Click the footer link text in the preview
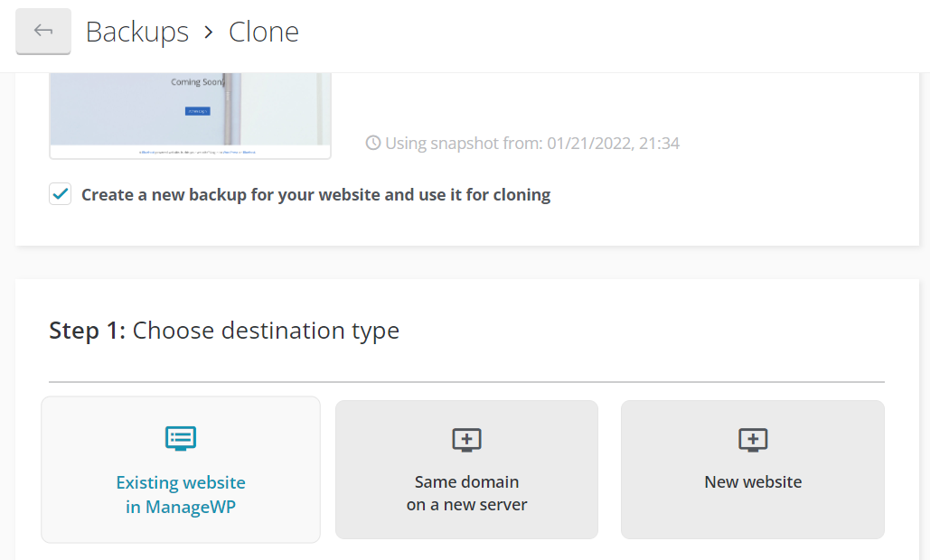 (x=197, y=152)
